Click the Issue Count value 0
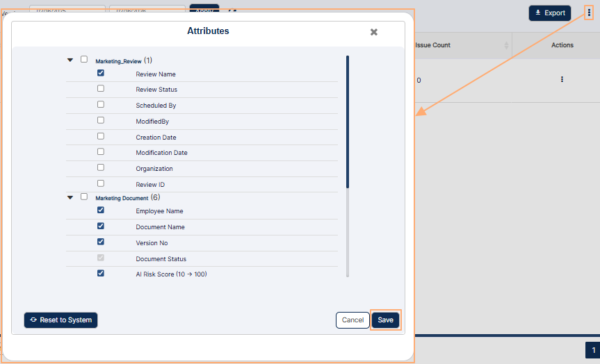The height and width of the screenshot is (364, 600). [x=419, y=81]
